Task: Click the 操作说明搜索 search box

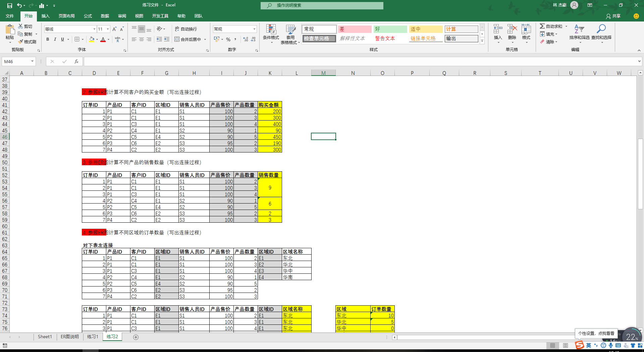Action: tap(322, 5)
